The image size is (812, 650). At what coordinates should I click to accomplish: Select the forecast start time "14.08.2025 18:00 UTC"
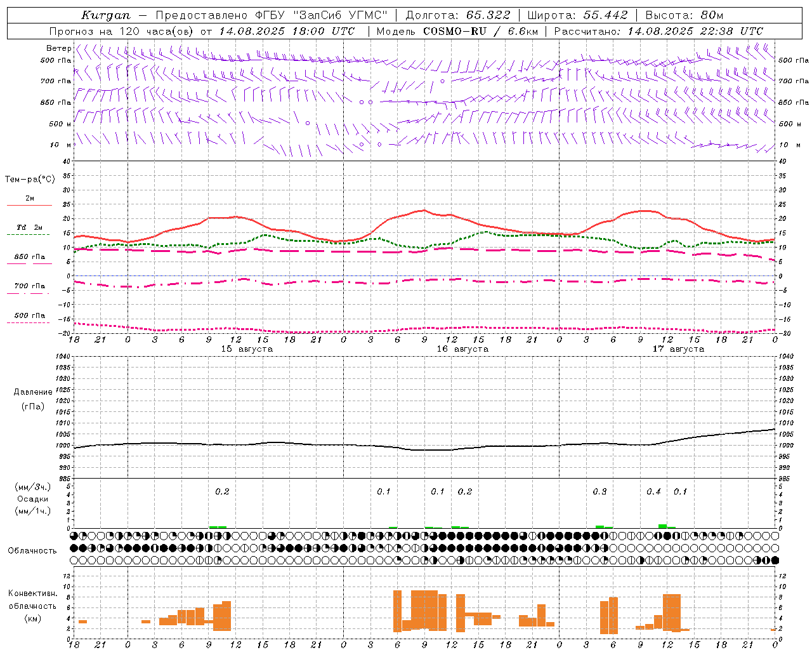(287, 31)
